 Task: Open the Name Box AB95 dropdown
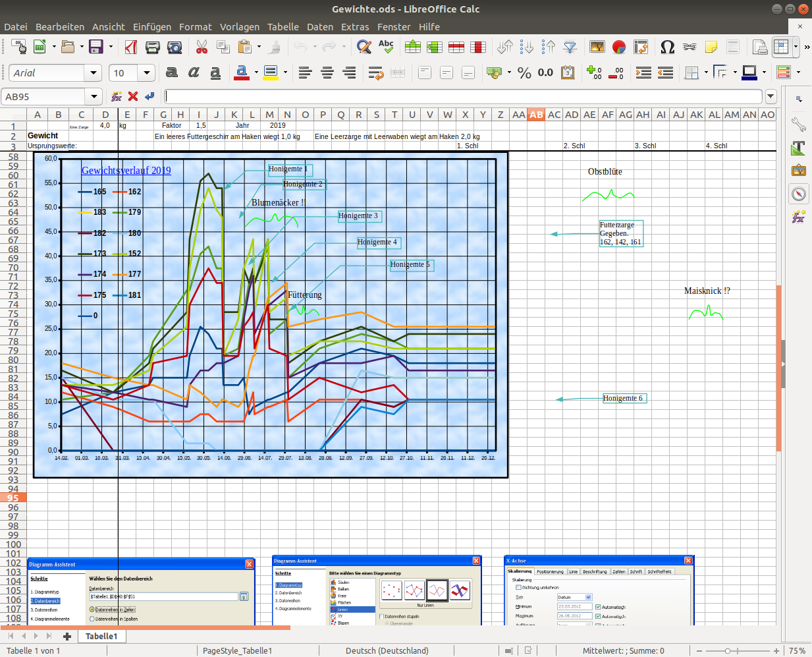(x=94, y=96)
